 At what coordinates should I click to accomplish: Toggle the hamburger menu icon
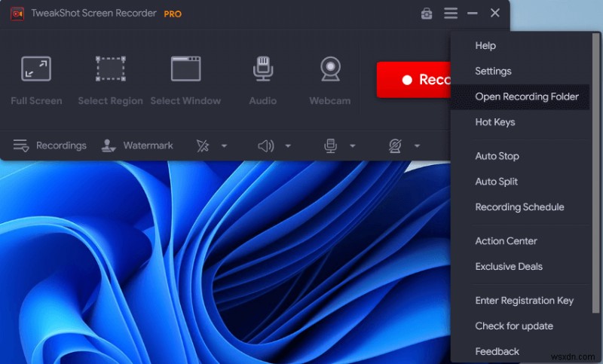pos(451,13)
